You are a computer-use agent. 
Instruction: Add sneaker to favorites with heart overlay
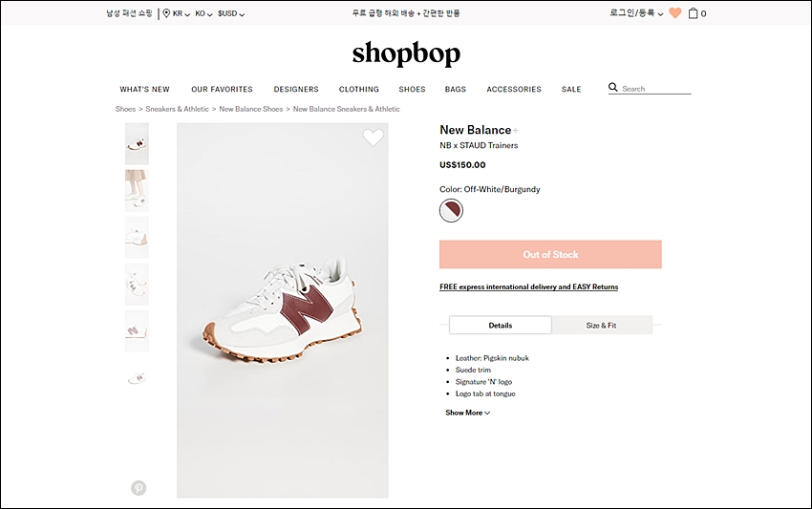coord(373,138)
